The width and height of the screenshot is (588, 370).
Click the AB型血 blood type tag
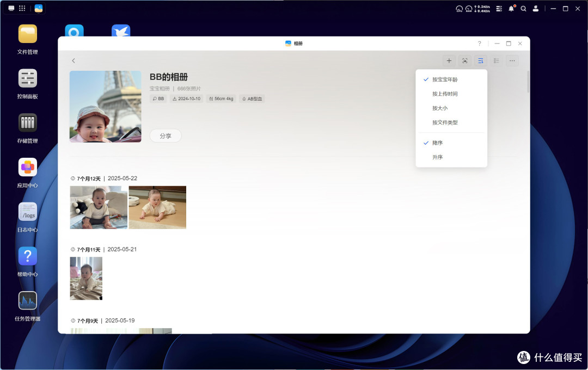coord(252,98)
